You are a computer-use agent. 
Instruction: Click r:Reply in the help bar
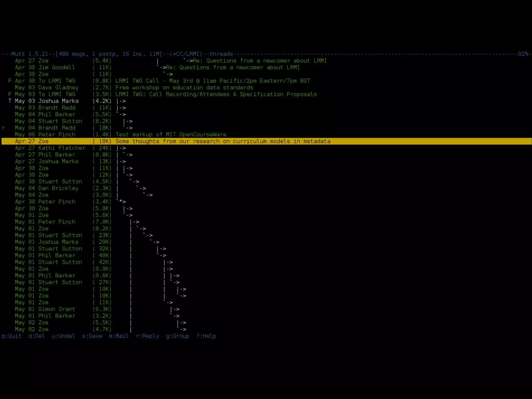[148, 336]
